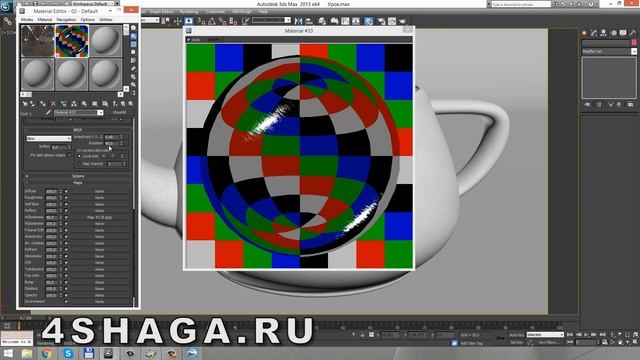Screen dimensions: 640x360
Task: Click the Show Shaded Material in Viewport icon
Action: coord(105,104)
